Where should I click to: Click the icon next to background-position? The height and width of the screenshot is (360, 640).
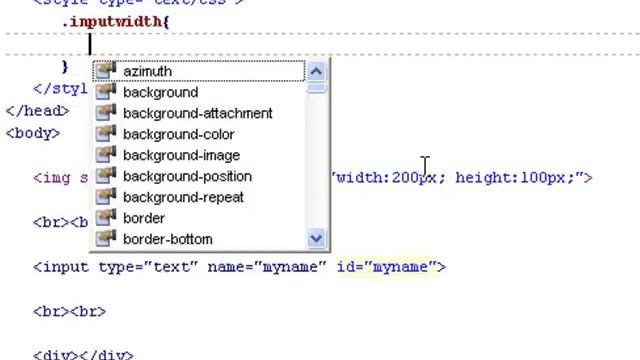(x=106, y=176)
